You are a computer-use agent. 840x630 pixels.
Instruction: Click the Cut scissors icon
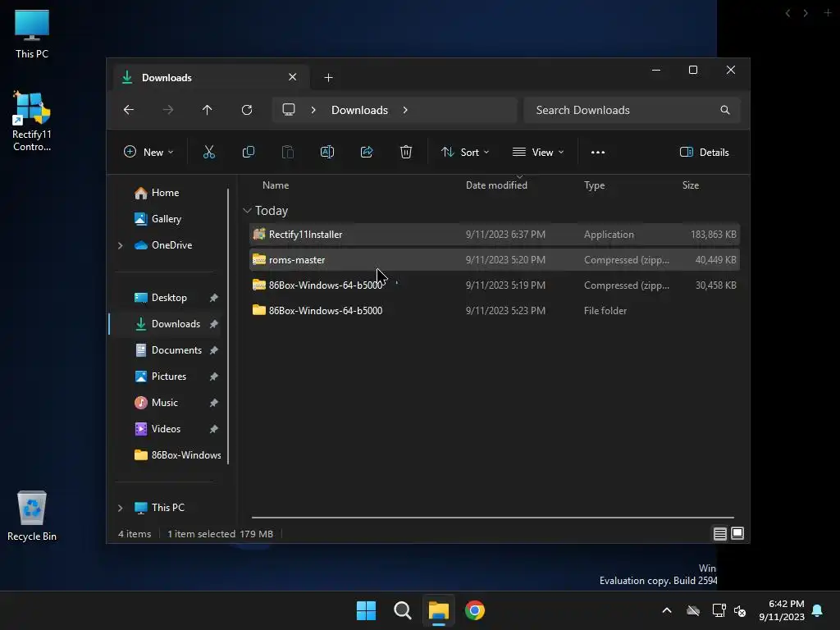coord(209,152)
